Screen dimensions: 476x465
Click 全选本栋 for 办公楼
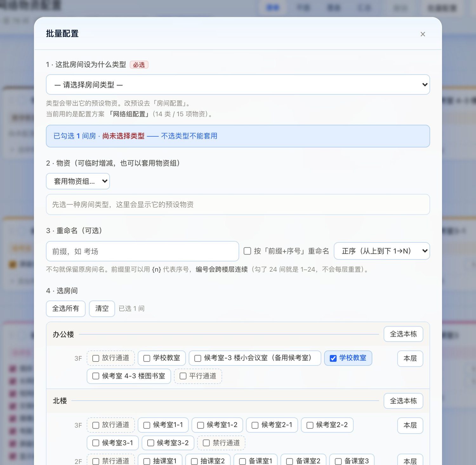[x=403, y=334]
